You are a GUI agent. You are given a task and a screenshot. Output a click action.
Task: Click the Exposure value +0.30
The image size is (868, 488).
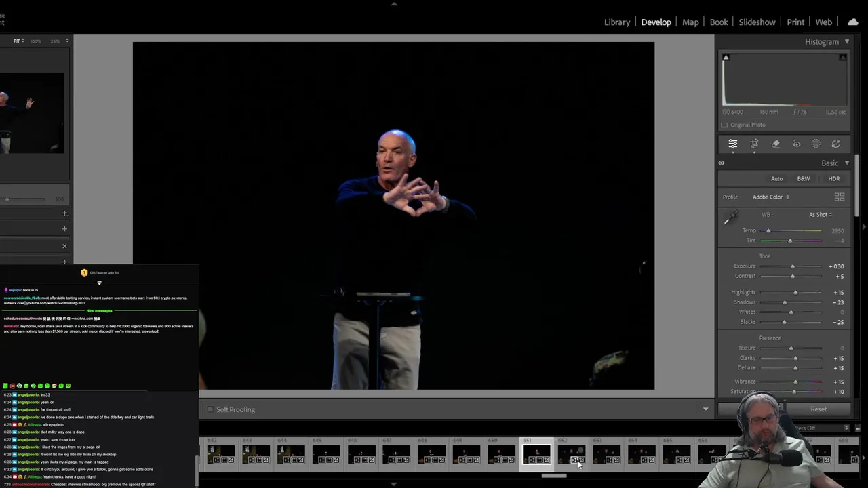836,266
